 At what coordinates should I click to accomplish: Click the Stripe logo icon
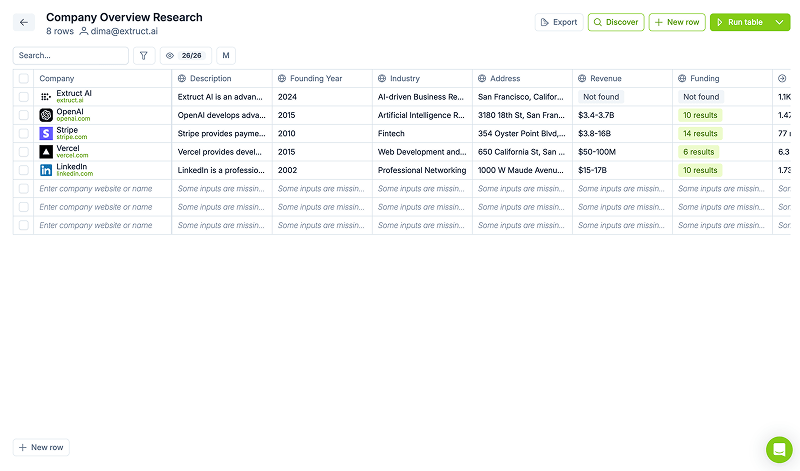pos(46,134)
